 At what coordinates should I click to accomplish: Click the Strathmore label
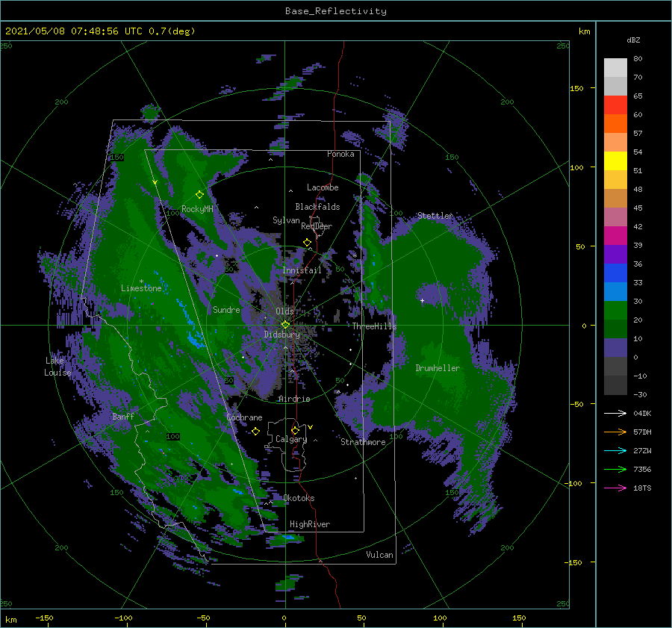[x=363, y=442]
